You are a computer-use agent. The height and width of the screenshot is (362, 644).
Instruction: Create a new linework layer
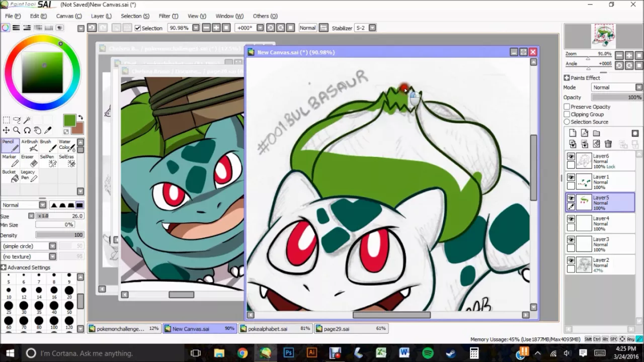tap(584, 133)
